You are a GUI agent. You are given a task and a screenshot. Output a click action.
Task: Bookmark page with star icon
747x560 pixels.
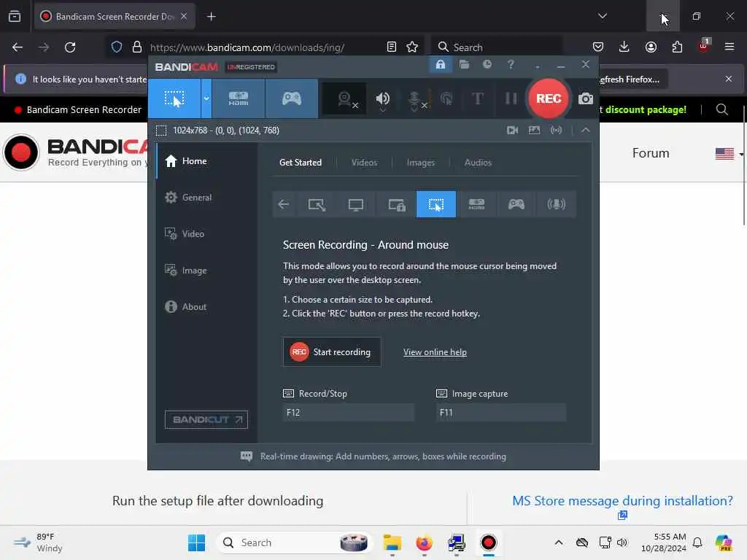point(412,47)
